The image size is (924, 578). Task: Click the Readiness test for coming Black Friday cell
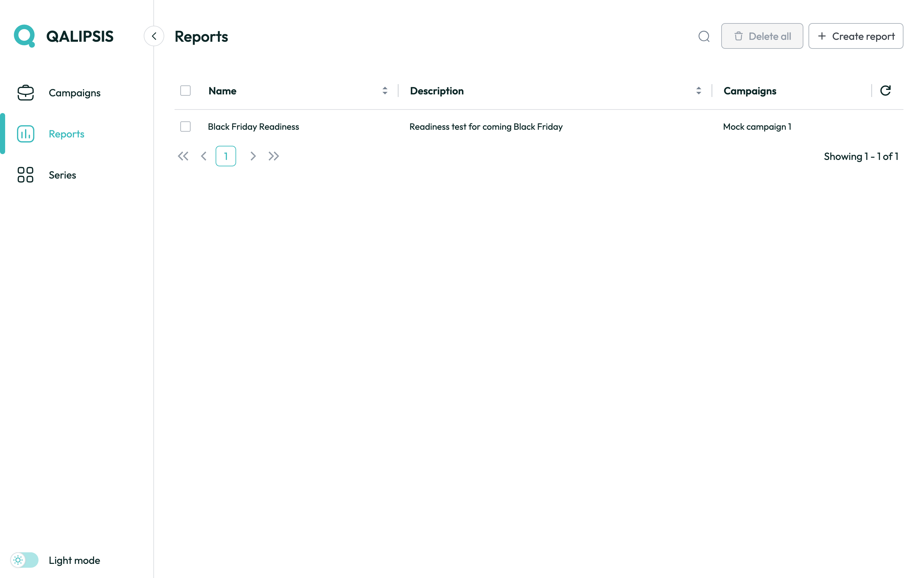pyautogui.click(x=486, y=127)
